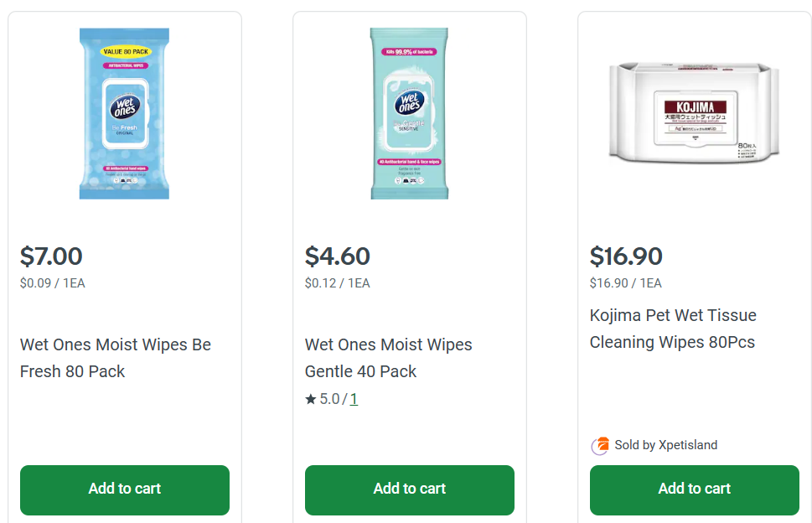Click the $16.90 / 1EA unit price

625,283
